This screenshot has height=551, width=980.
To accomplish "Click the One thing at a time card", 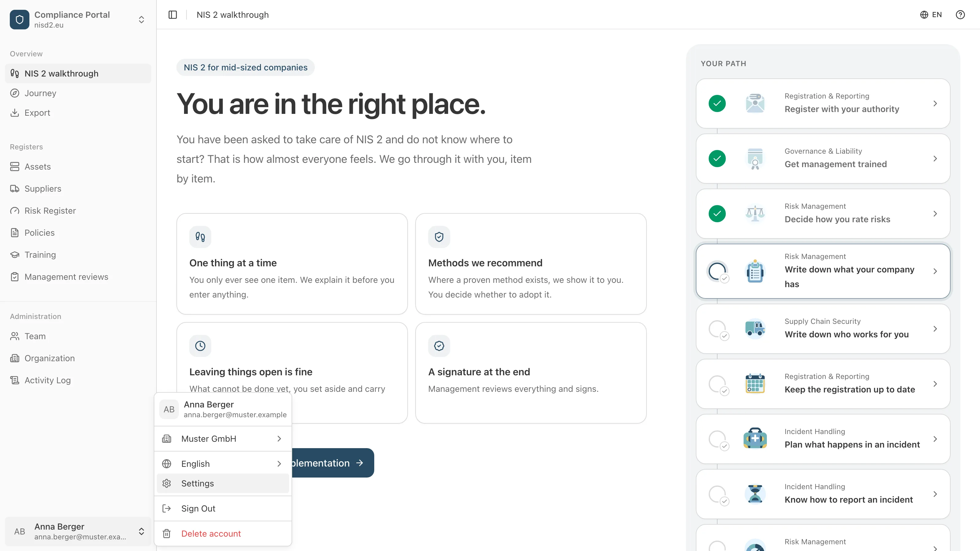I will tap(292, 264).
